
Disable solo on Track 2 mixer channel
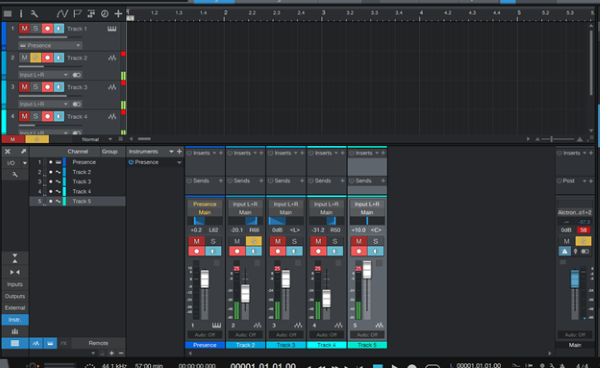point(253,241)
